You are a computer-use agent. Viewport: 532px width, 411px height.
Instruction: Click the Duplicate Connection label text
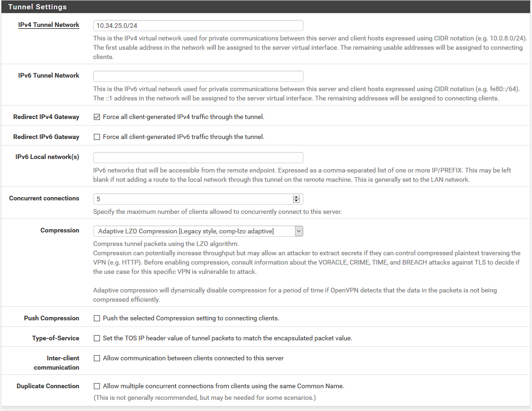pos(48,386)
